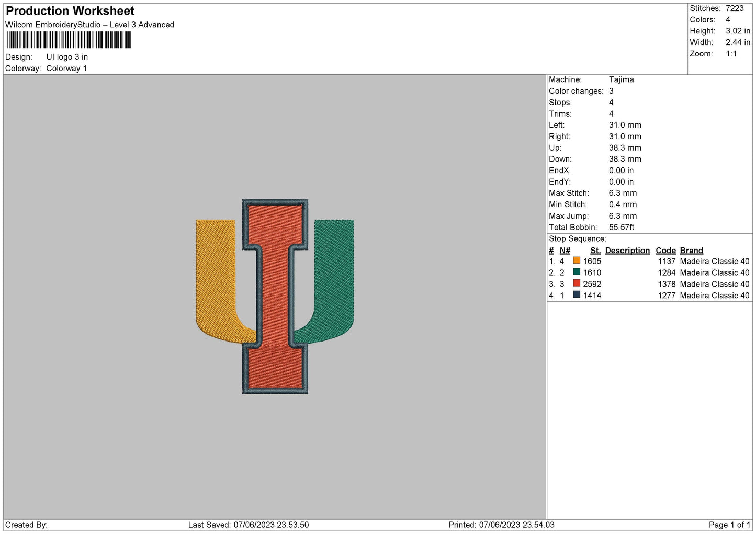This screenshot has width=756, height=534.
Task: Click the total bobbin value '55.57ft'
Action: pyautogui.click(x=622, y=228)
